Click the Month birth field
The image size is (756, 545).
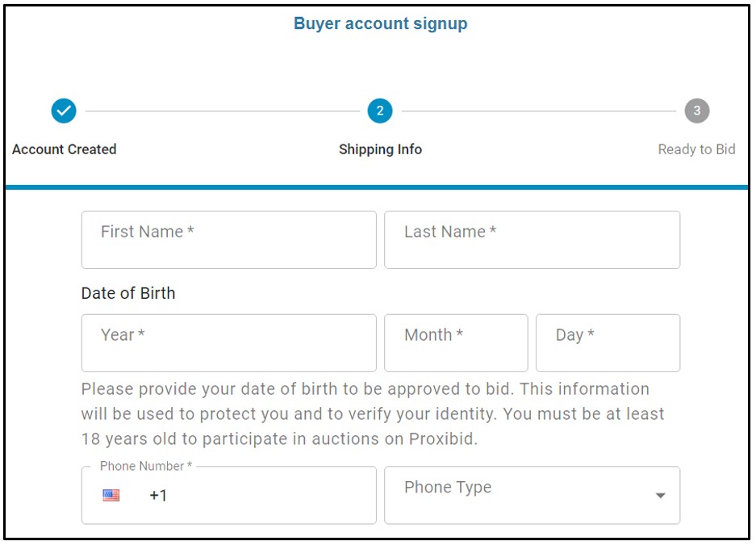point(456,342)
